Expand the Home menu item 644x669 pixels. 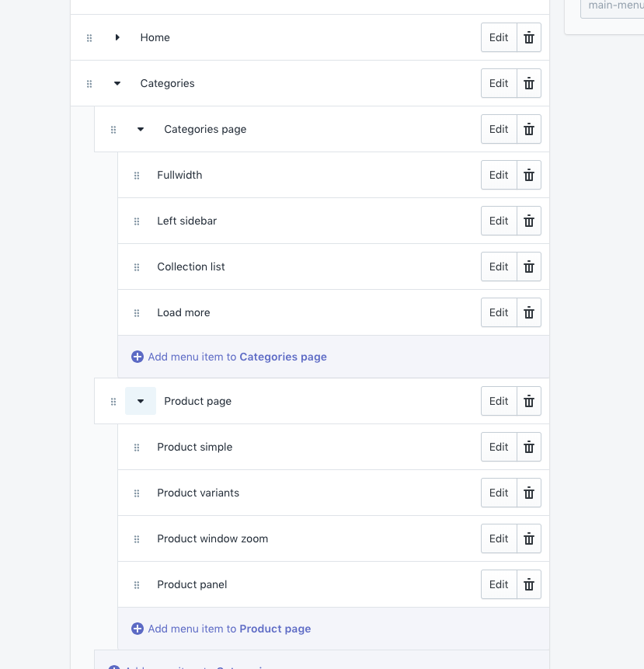(117, 37)
